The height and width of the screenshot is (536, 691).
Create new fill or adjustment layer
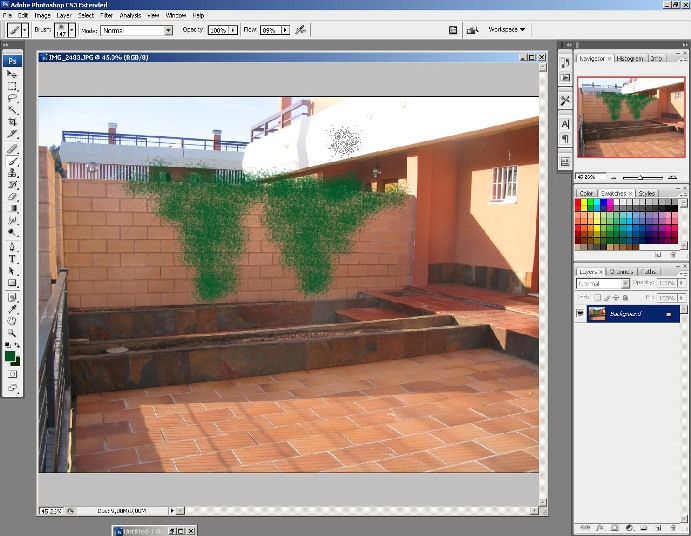[x=629, y=527]
